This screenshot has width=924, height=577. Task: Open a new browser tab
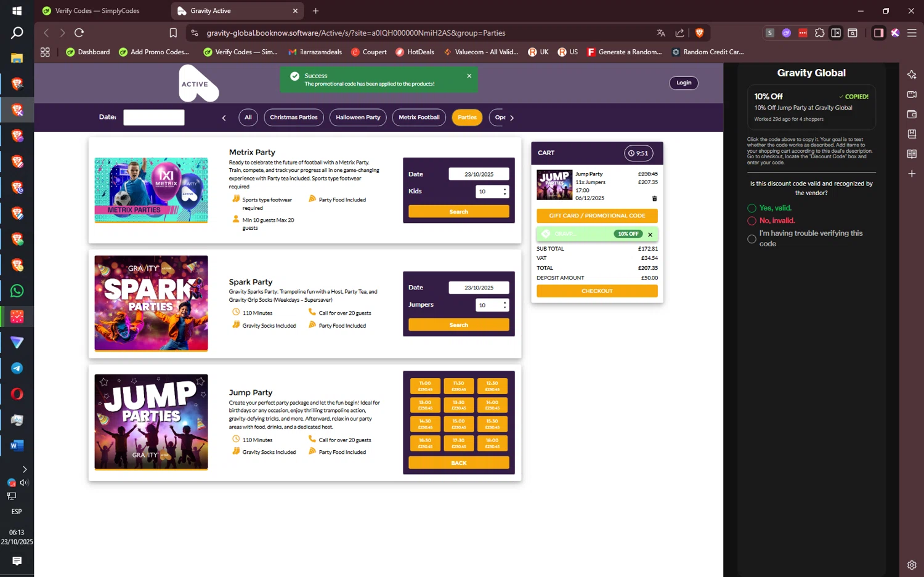click(315, 10)
